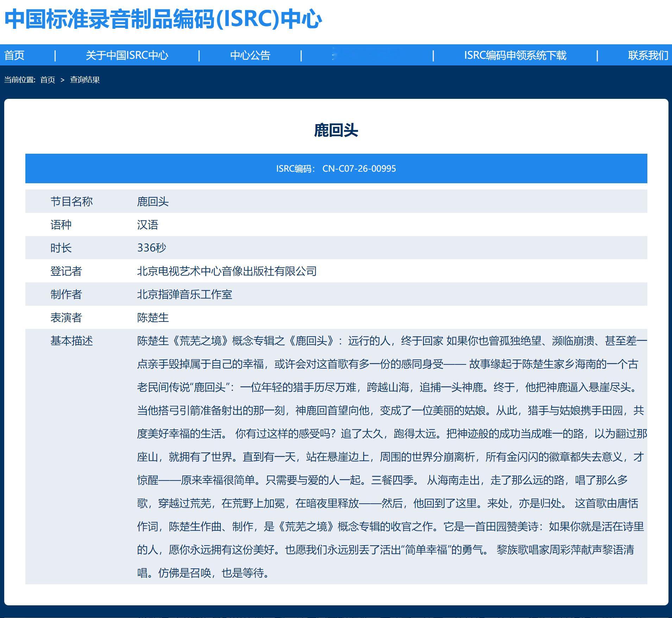Click 北京指弹音乐工作室 value
The height and width of the screenshot is (618, 672).
coord(184,294)
